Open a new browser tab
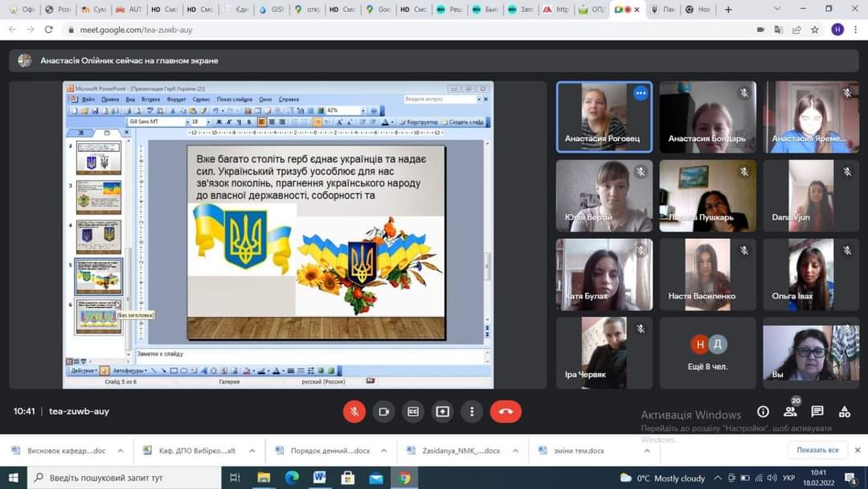Image resolution: width=868 pixels, height=489 pixels. point(728,10)
